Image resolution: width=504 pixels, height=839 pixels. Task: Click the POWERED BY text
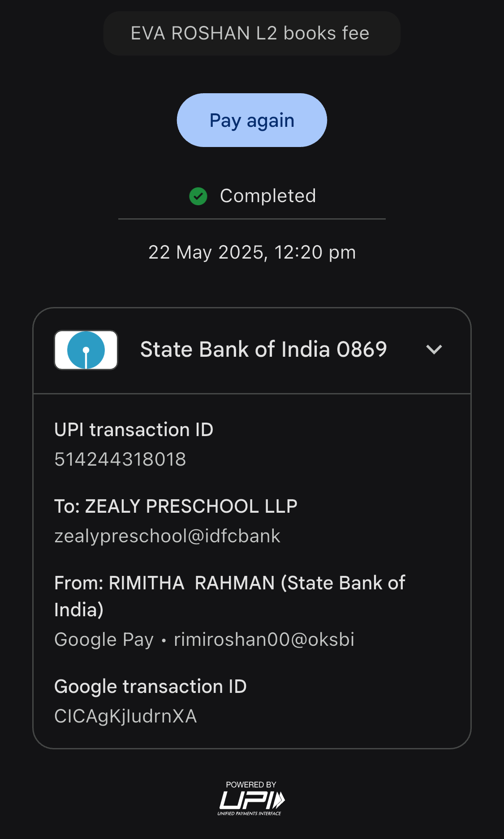[251, 785]
